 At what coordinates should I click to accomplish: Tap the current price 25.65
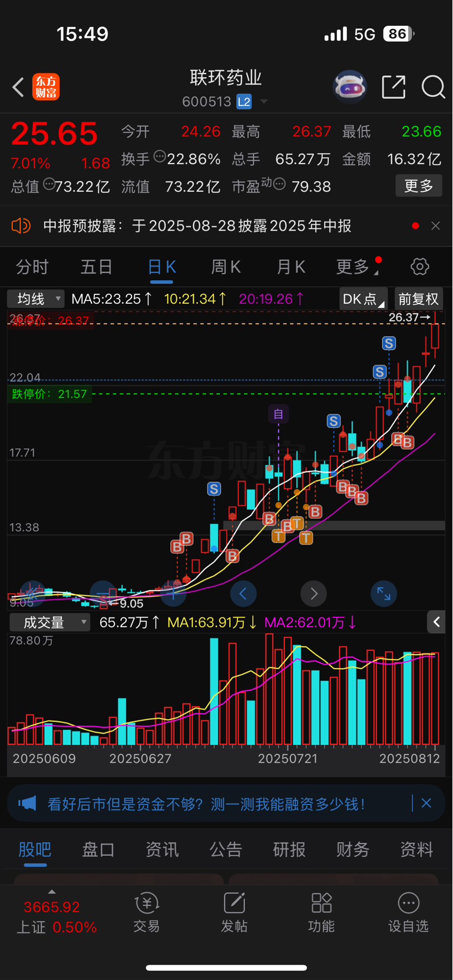coord(54,134)
